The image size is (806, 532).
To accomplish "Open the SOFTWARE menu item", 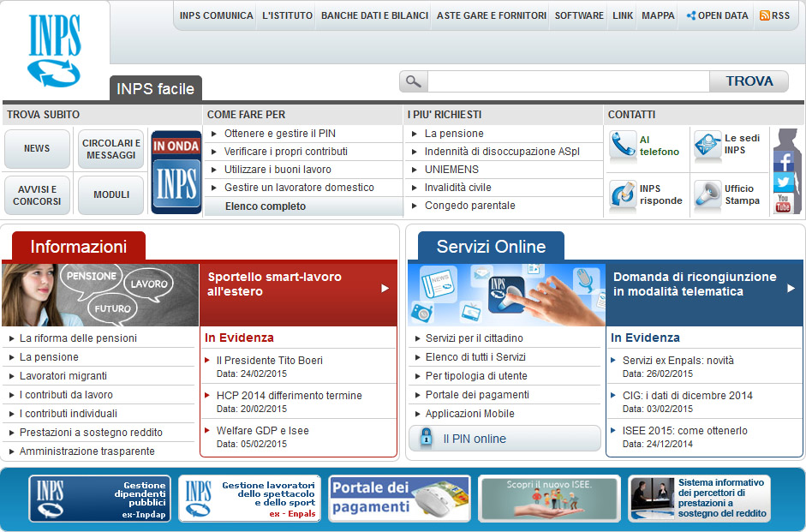I will (579, 15).
